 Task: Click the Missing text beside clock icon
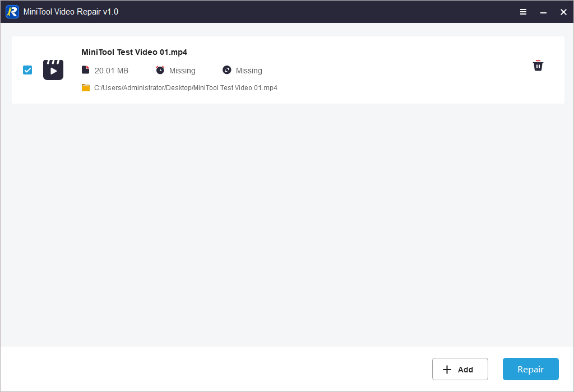click(182, 71)
